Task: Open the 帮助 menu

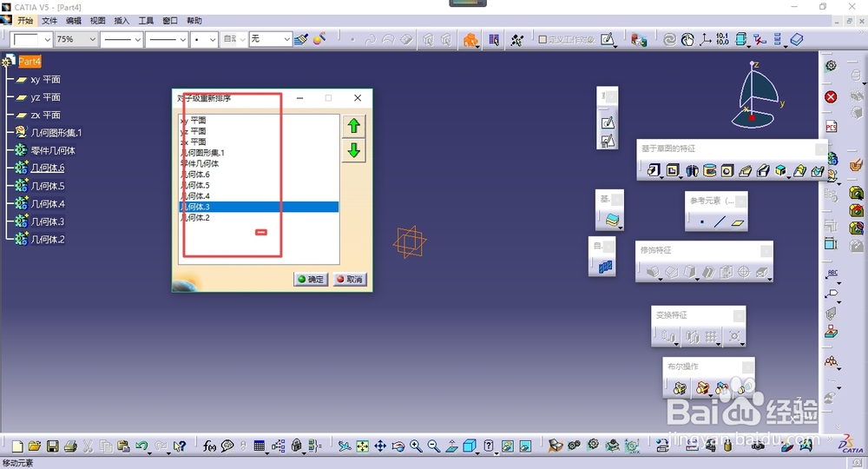Action: tap(194, 21)
